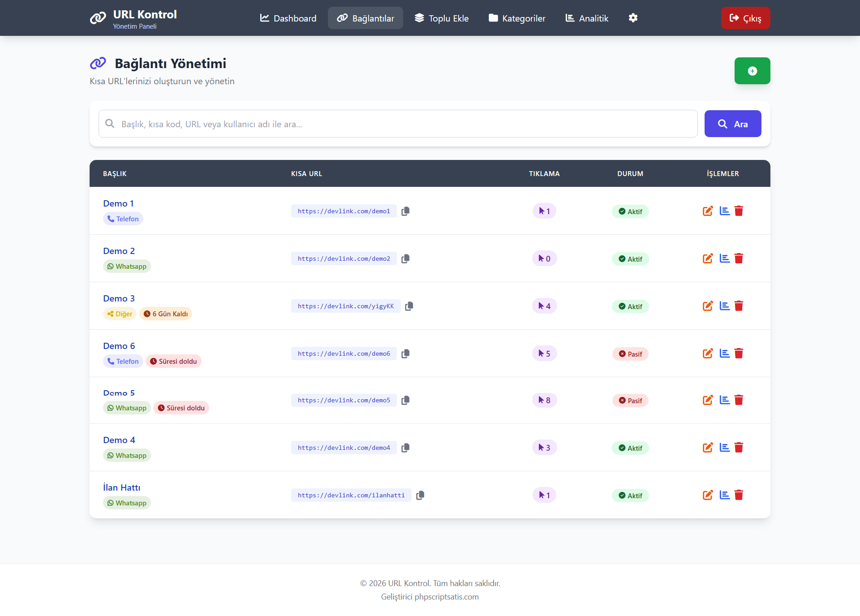Focus the link search input field
The width and height of the screenshot is (860, 616).
point(398,124)
